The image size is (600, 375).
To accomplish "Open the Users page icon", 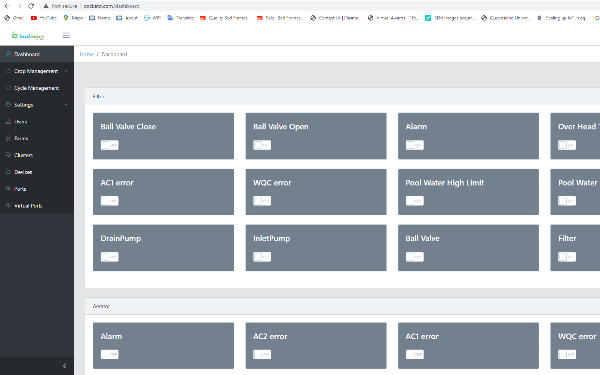I will pyautogui.click(x=8, y=122).
